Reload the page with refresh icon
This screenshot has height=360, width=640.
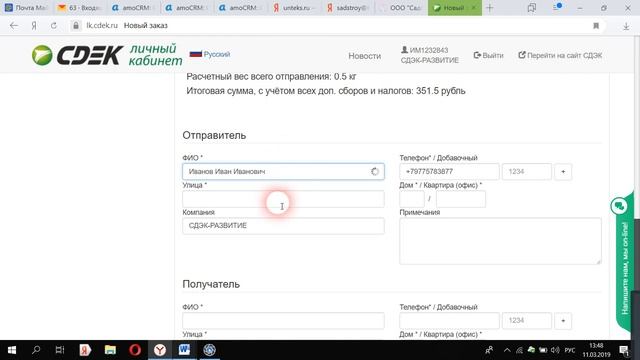[x=53, y=25]
